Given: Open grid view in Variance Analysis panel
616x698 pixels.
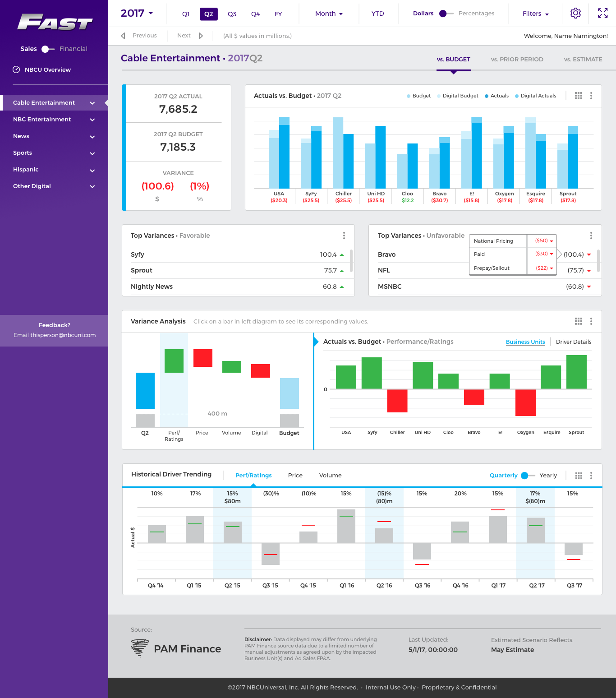Looking at the screenshot, I should (x=579, y=321).
